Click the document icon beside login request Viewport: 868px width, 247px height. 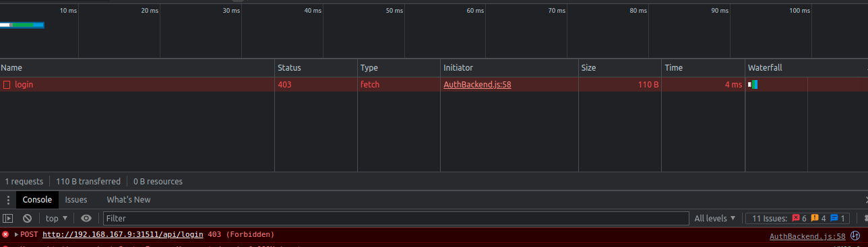(7, 85)
